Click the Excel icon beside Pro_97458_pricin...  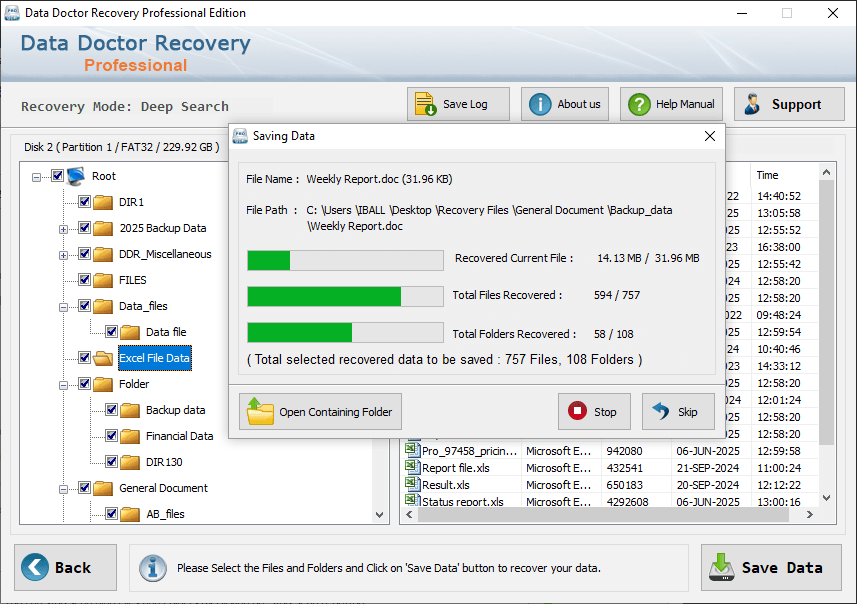coord(412,450)
